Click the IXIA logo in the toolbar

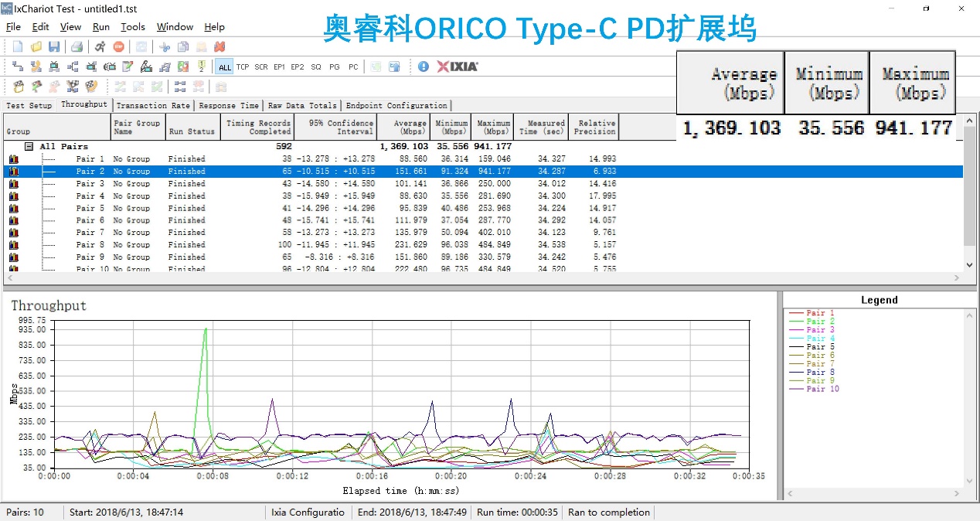[458, 66]
